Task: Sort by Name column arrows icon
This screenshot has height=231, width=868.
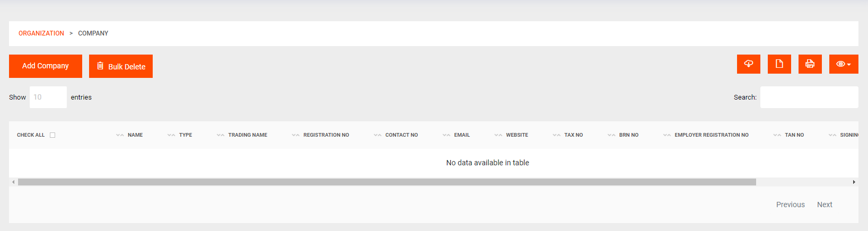Action: 120,135
